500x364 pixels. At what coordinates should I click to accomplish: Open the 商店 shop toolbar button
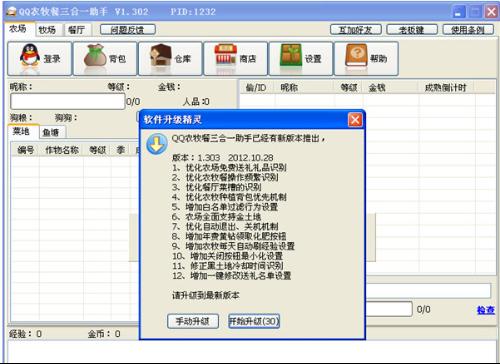pyautogui.click(x=236, y=59)
